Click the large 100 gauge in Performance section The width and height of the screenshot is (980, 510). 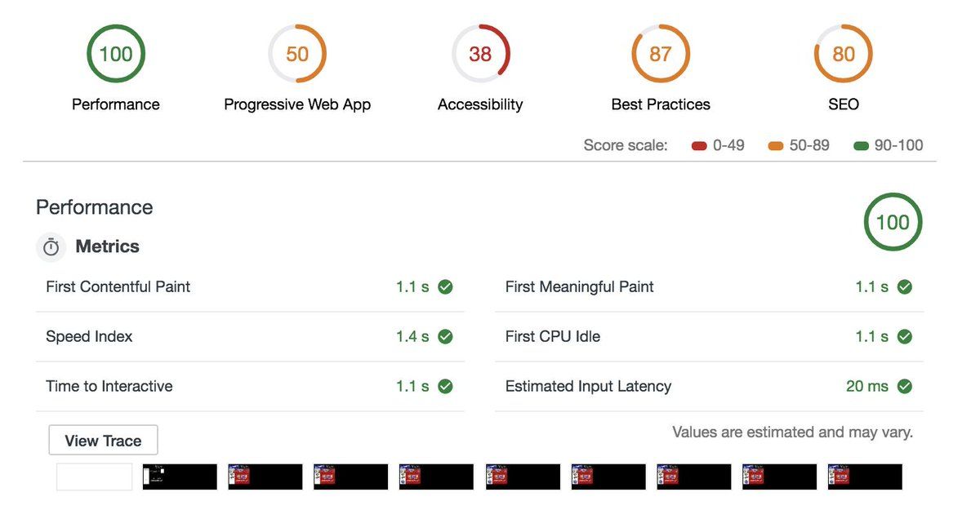coord(893,222)
